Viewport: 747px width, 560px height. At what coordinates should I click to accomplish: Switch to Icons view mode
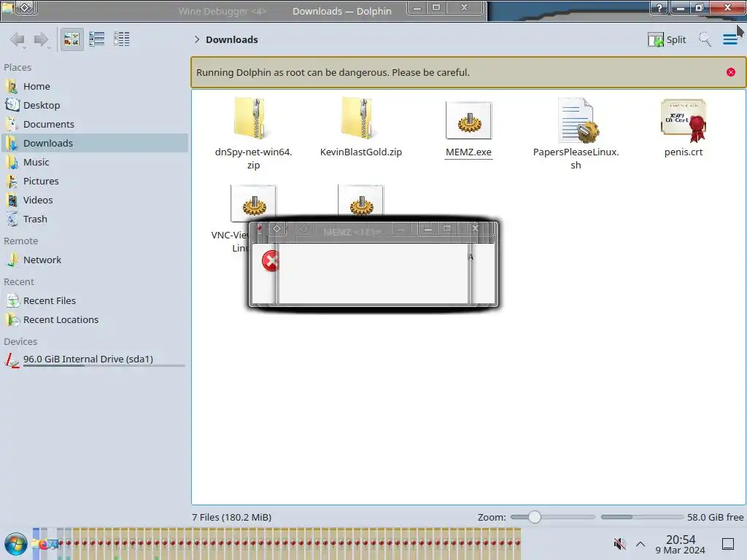(71, 39)
